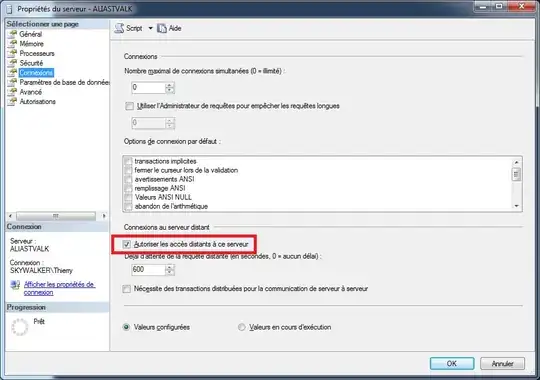Image resolution: width=540 pixels, height=380 pixels.
Task: Open the Processeurs page icon
Action: (x=12, y=53)
